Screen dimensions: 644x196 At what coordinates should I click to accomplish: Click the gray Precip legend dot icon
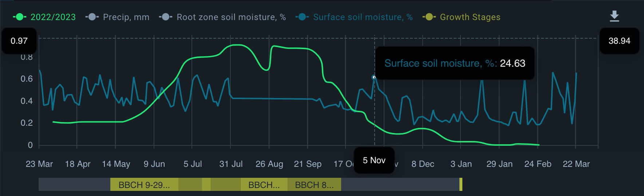[92, 17]
